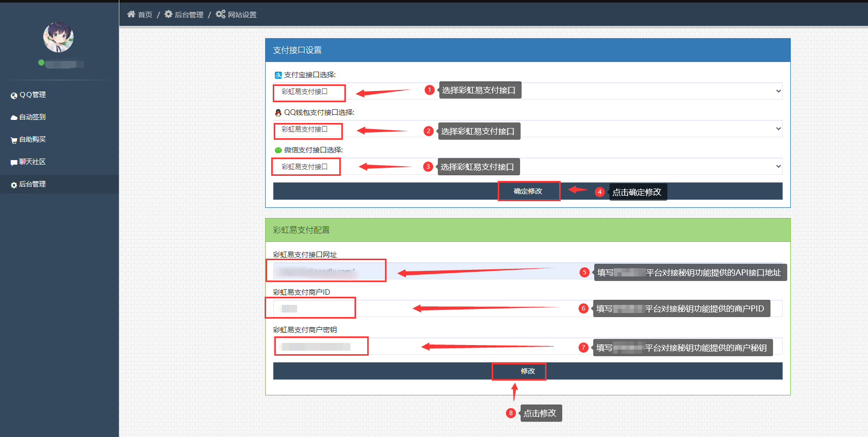
Task: Click the shopping cart icon beside 自助购买
Action: 14,140
